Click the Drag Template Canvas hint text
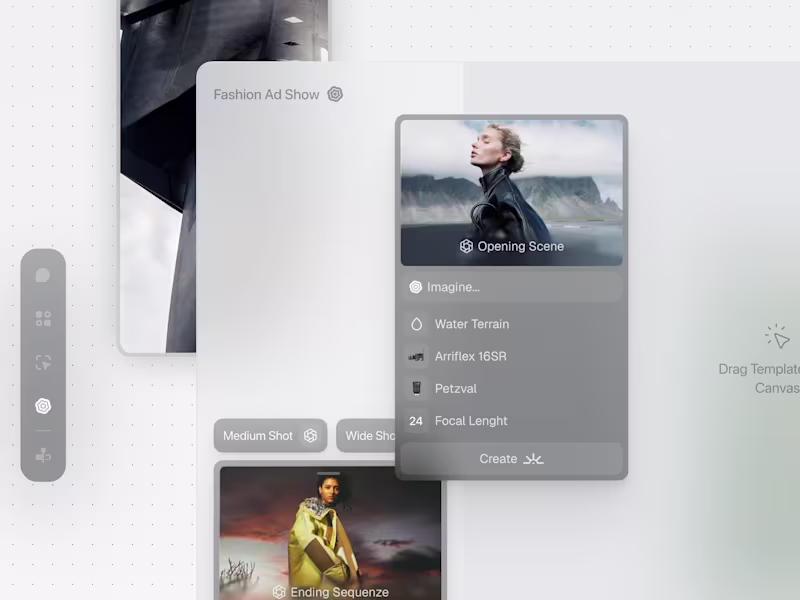 (759, 379)
